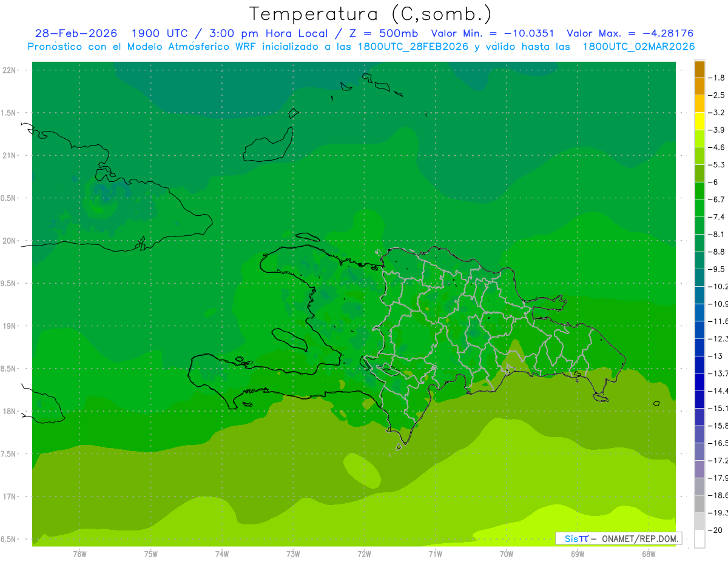Click the title "Temperatura (C,somb.)"
The width and height of the screenshot is (728, 562).
point(370,14)
